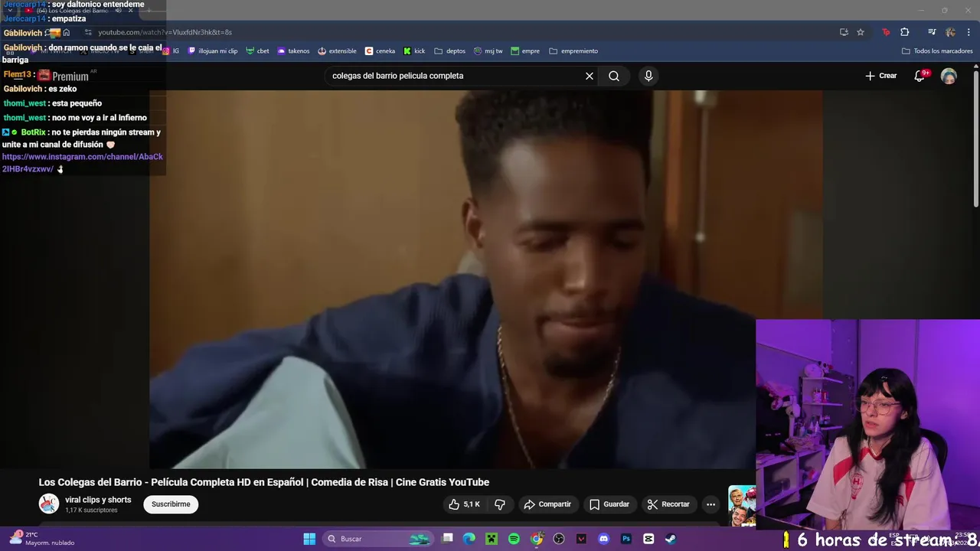Image resolution: width=980 pixels, height=551 pixels.
Task: Start voice search with the microphone icon
Action: click(x=648, y=76)
